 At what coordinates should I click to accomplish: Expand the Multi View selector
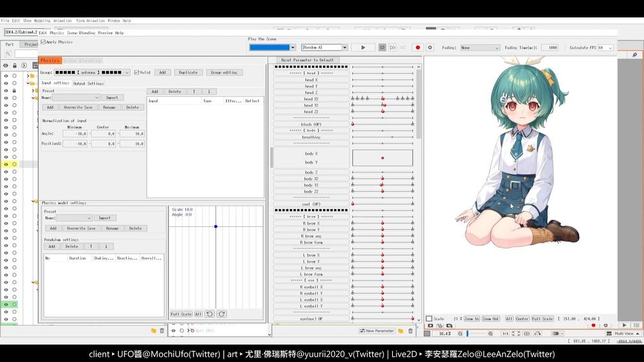click(623, 334)
